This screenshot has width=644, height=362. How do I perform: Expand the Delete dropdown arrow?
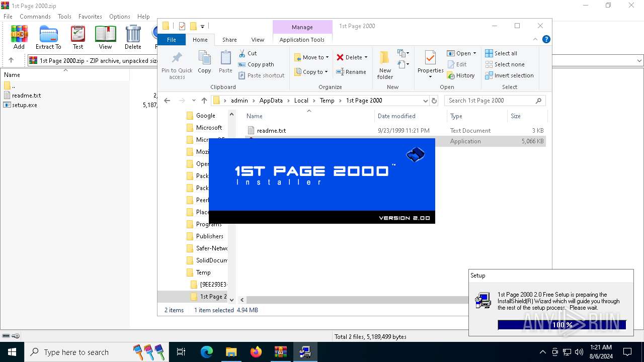click(366, 57)
